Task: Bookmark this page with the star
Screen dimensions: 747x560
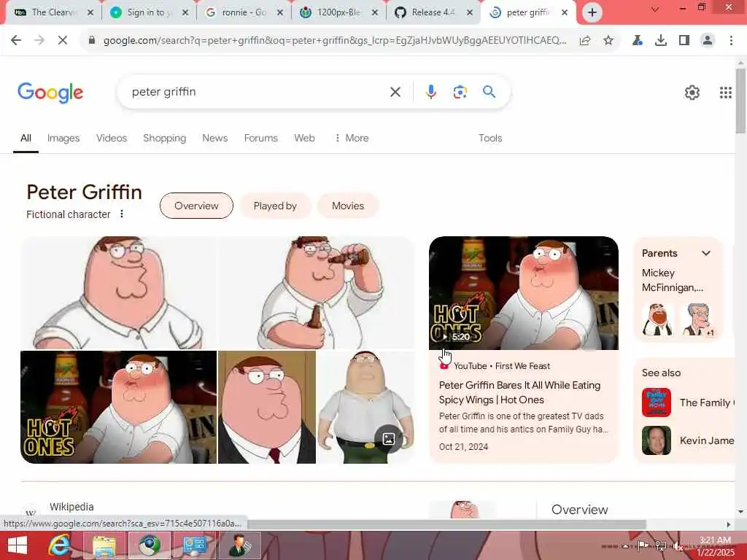Action: point(608,41)
